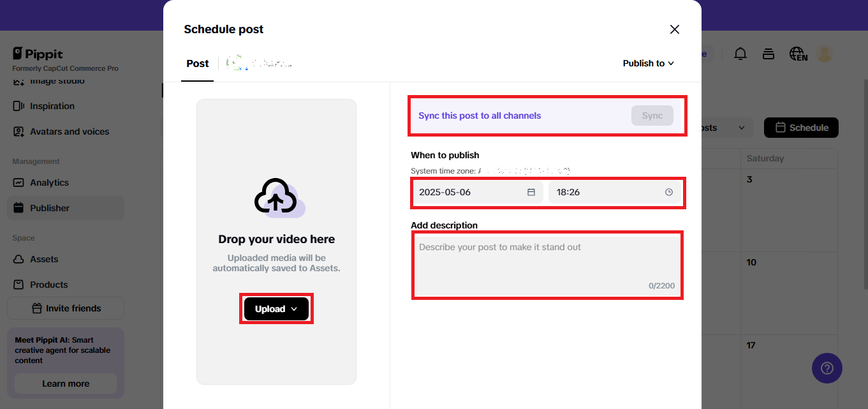
Task: Open the notifications bell
Action: click(740, 54)
